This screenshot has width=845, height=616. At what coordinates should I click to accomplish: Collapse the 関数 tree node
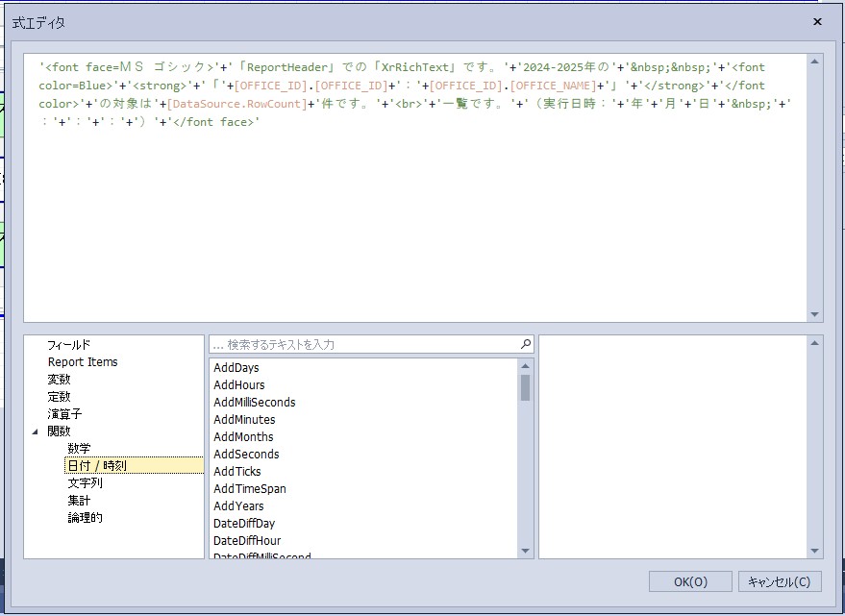click(x=36, y=431)
